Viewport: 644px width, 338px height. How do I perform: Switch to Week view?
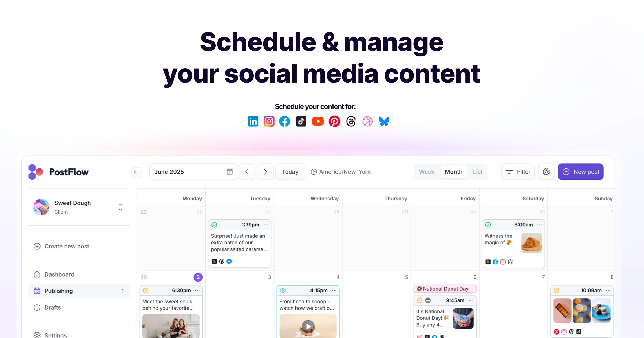coord(426,172)
